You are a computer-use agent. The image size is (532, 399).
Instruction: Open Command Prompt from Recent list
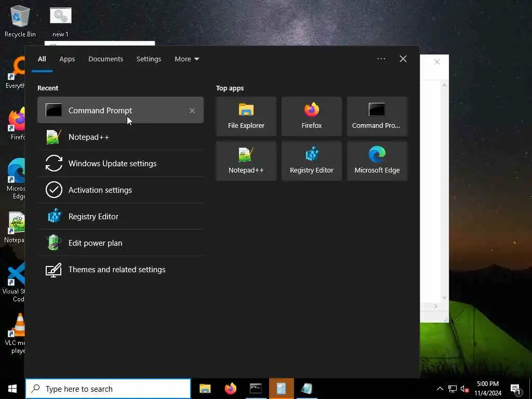[121, 110]
